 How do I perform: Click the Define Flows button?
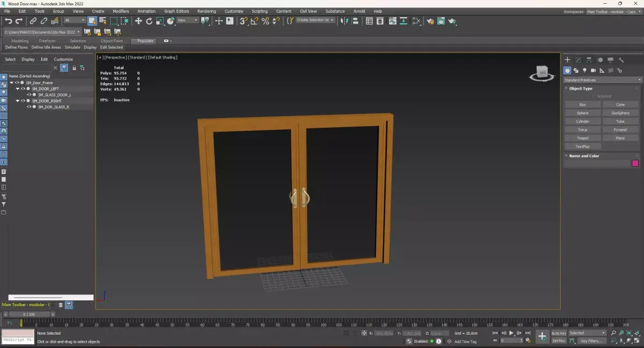(x=17, y=47)
